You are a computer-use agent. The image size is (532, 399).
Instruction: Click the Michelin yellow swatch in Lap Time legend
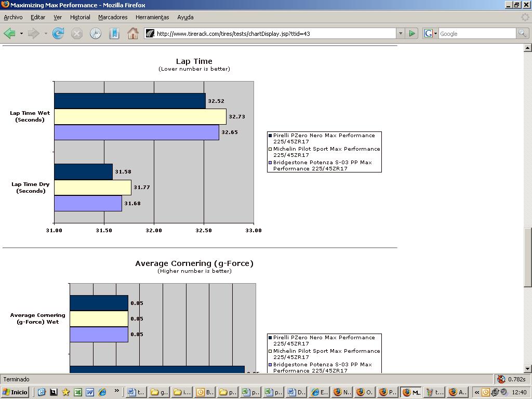(270, 149)
